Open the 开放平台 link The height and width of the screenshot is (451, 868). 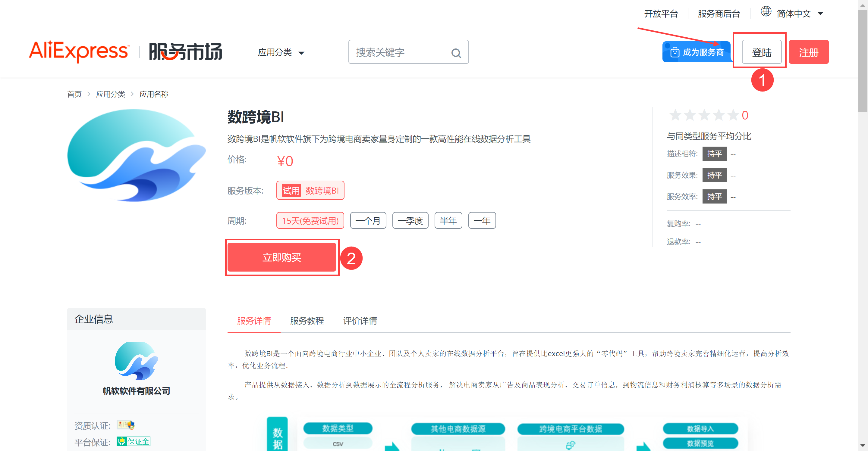[x=661, y=14]
